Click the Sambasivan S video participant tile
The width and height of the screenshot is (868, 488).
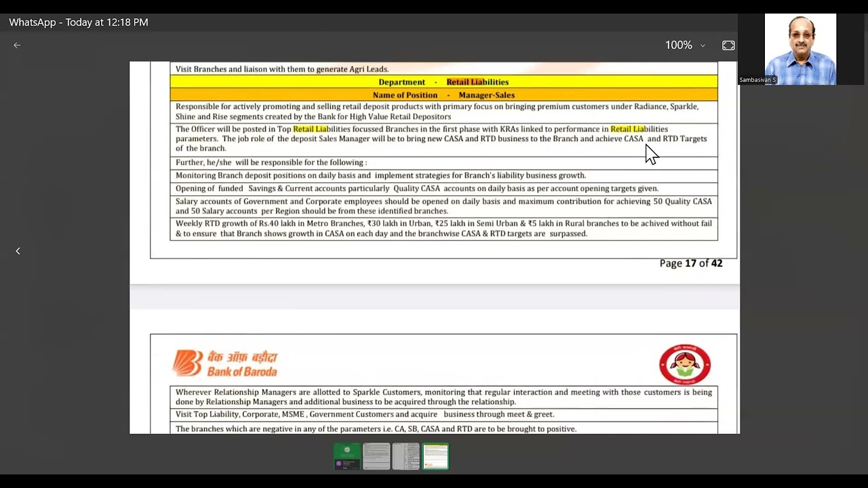tap(800, 49)
